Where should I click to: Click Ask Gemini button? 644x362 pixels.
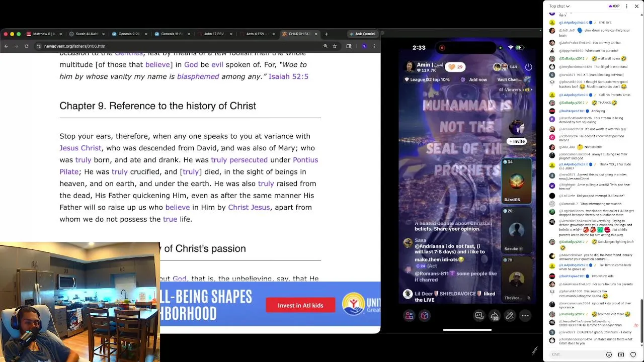[362, 34]
